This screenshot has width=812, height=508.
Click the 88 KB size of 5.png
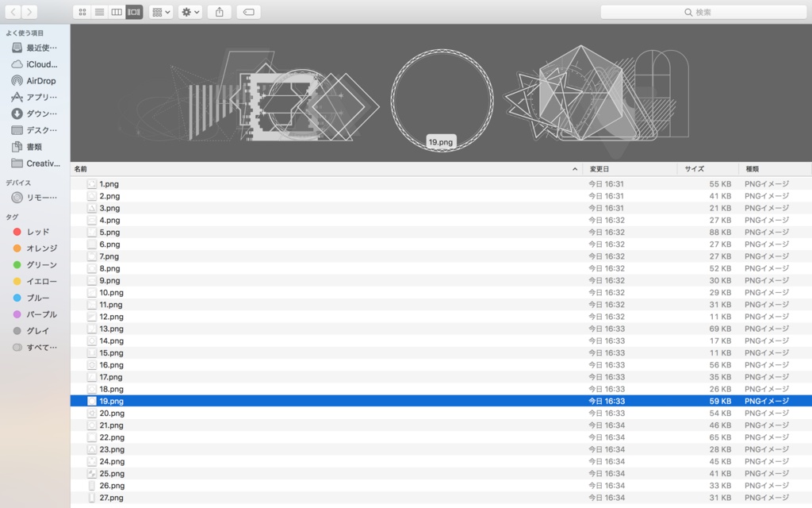(720, 233)
